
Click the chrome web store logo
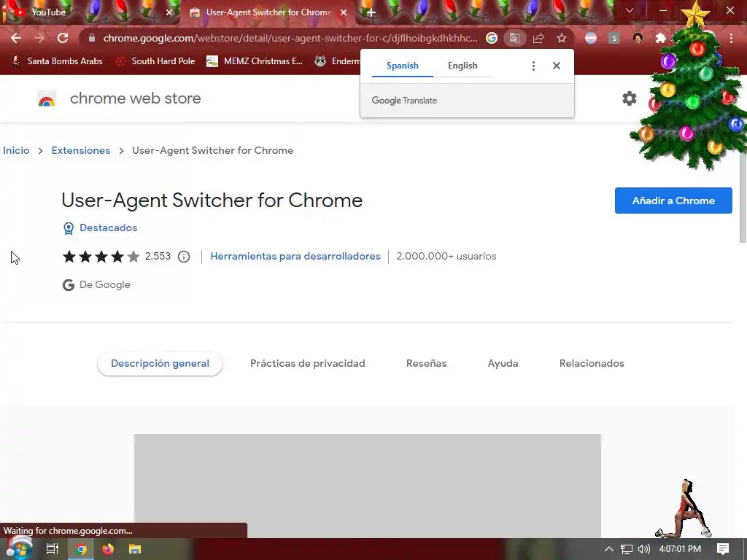47,98
